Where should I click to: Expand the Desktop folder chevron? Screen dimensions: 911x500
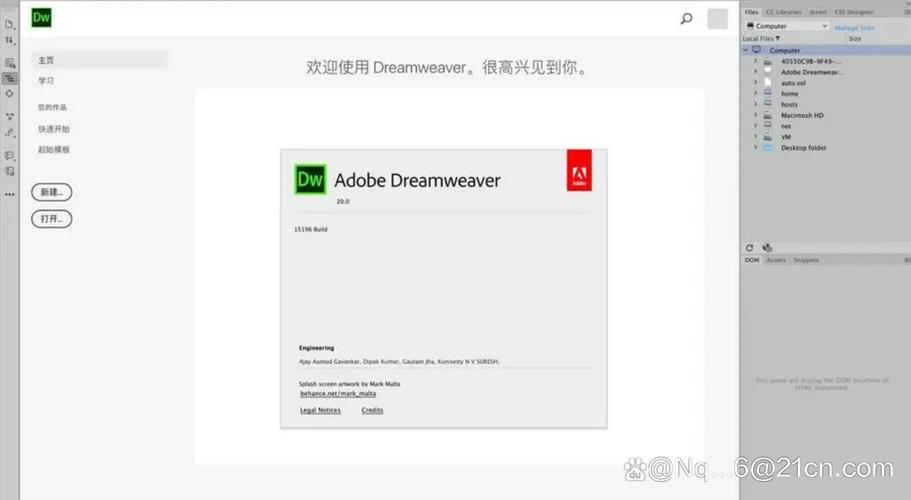pyautogui.click(x=755, y=148)
